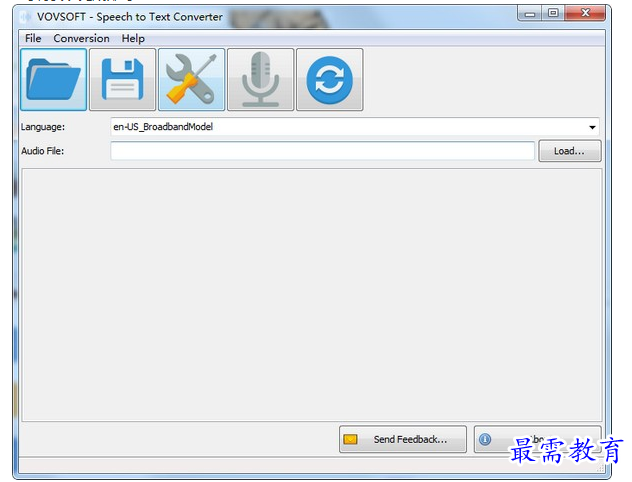
Task: Minimize the Speech to Text Converter window
Action: coord(530,14)
